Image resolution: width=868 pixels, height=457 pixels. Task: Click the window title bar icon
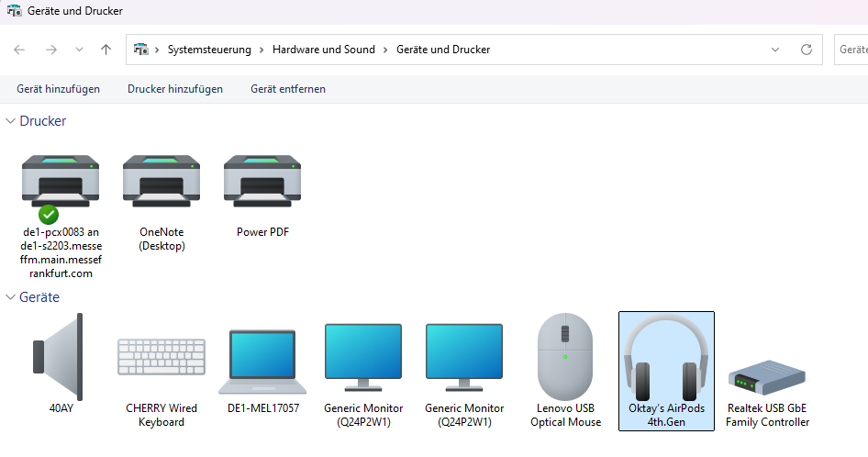(14, 10)
